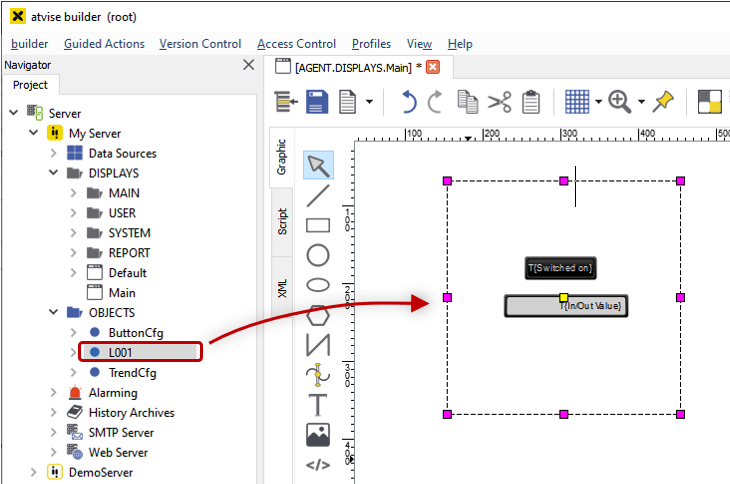Switch to the Script vertical tab

tap(283, 222)
